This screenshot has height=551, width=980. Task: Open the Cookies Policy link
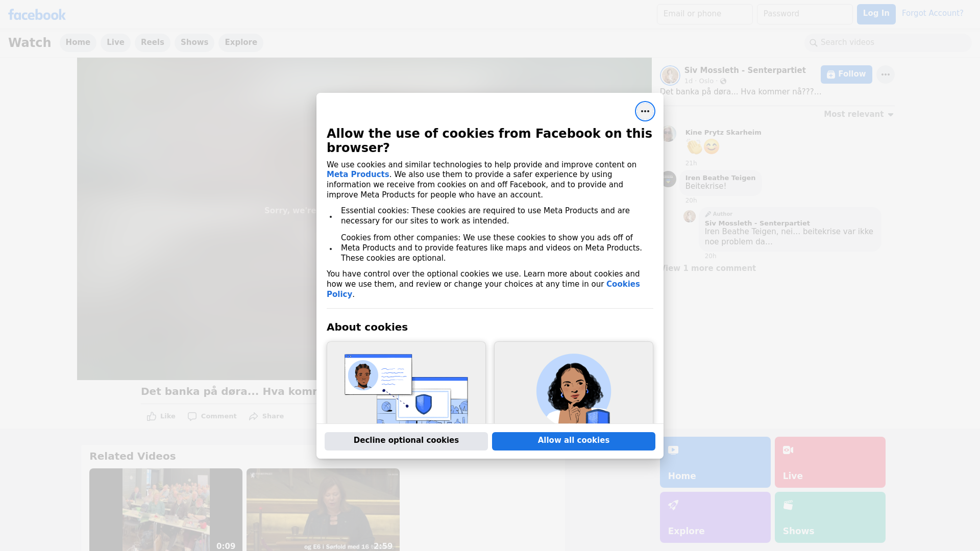622,284
